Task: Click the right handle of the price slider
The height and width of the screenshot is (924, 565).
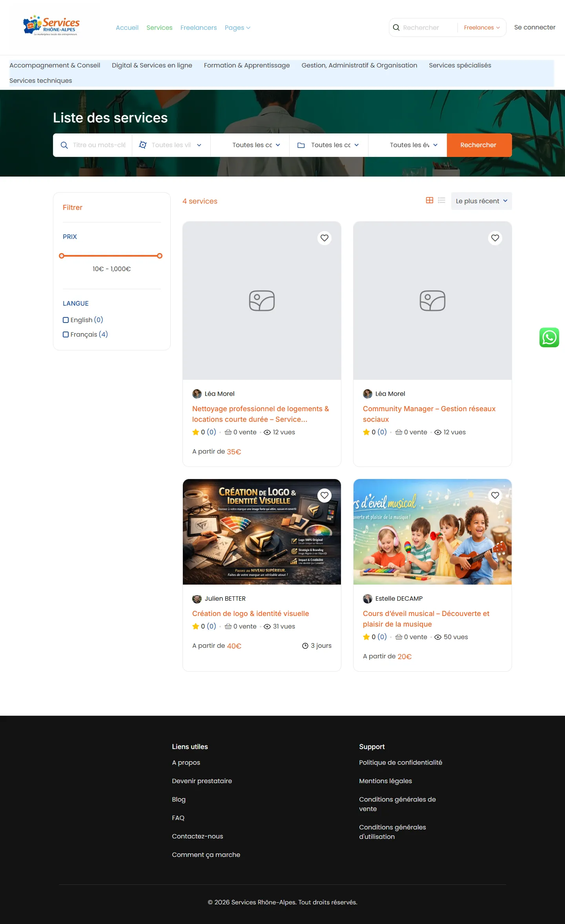Action: pyautogui.click(x=160, y=256)
